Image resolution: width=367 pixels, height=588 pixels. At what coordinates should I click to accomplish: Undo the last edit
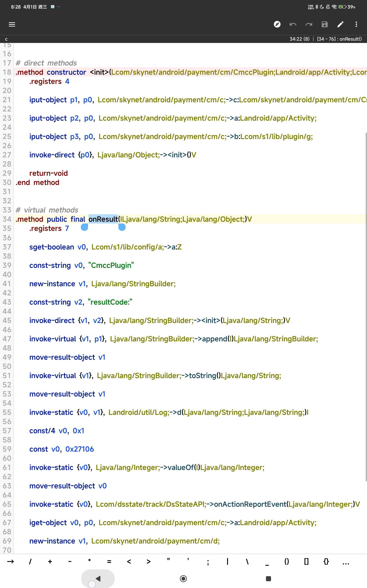click(x=293, y=24)
